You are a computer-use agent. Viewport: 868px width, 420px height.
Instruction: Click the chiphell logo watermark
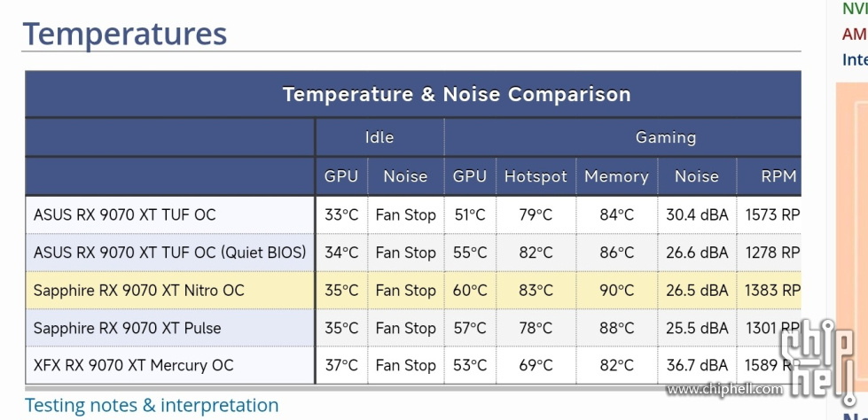click(x=817, y=361)
